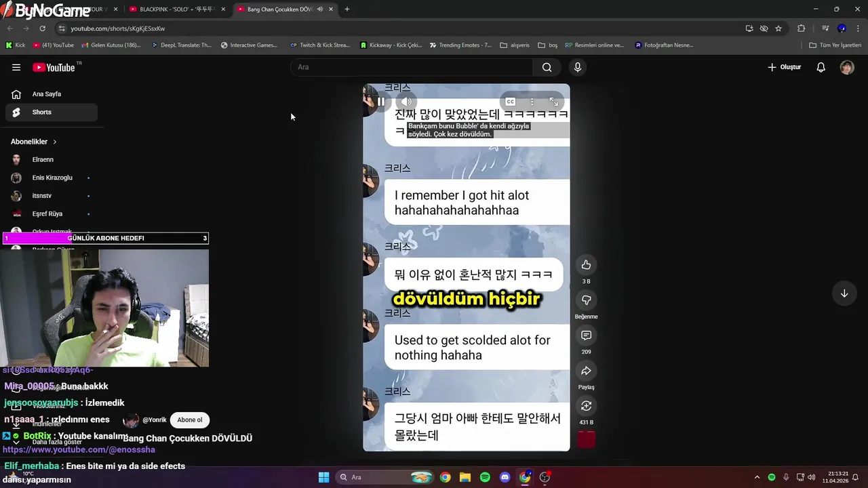Start voice search with microphone icon

pyautogui.click(x=577, y=67)
